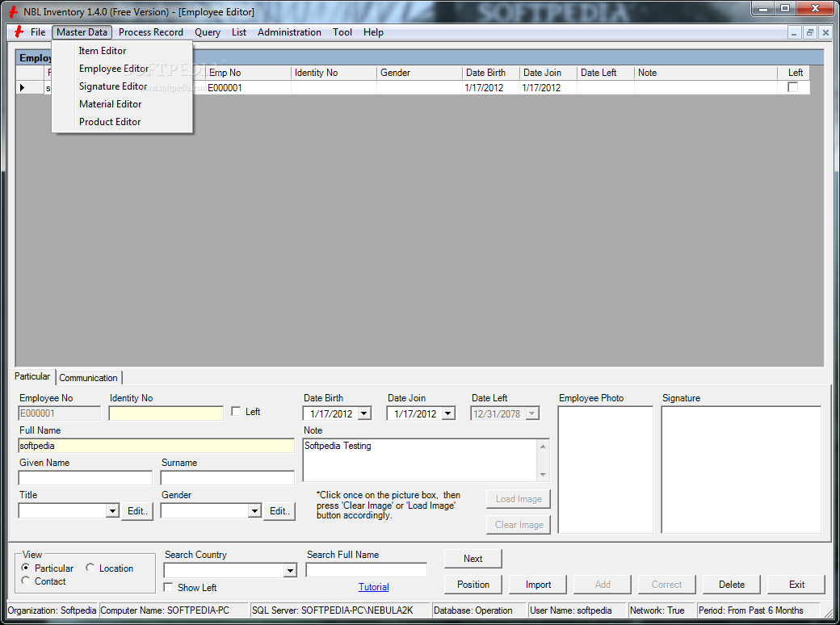
Task: Click the Add button
Action: [603, 585]
